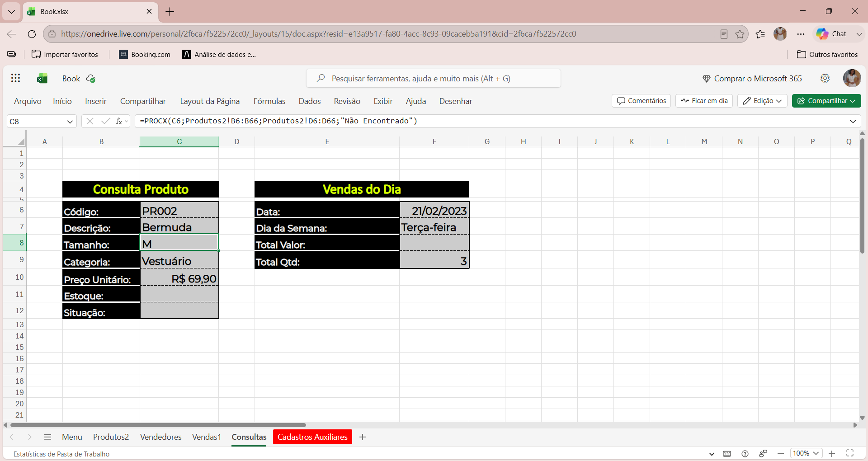Open Copilot Chat in browser
The image size is (868, 461).
(831, 34)
